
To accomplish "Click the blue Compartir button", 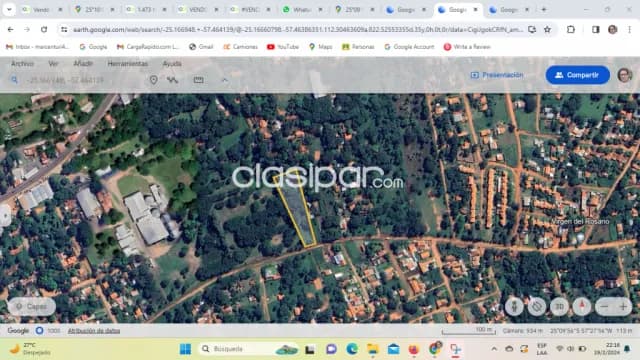I will point(578,75).
